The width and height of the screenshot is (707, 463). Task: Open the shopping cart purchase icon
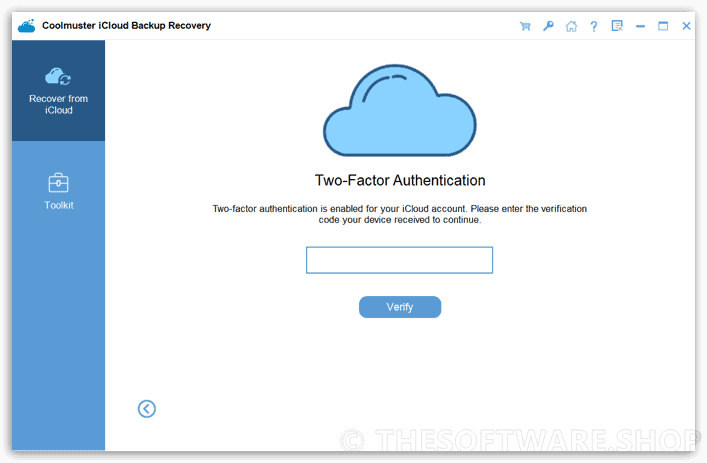525,26
